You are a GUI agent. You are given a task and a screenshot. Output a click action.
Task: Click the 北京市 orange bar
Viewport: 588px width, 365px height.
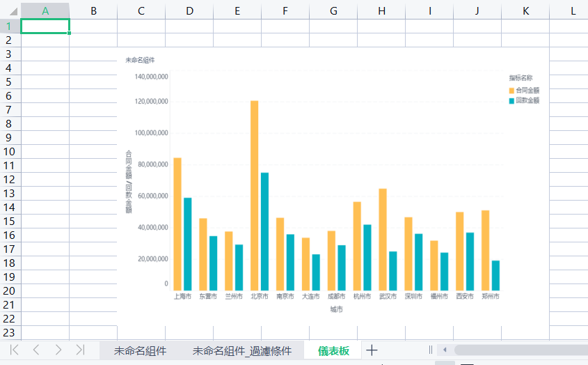(x=254, y=195)
